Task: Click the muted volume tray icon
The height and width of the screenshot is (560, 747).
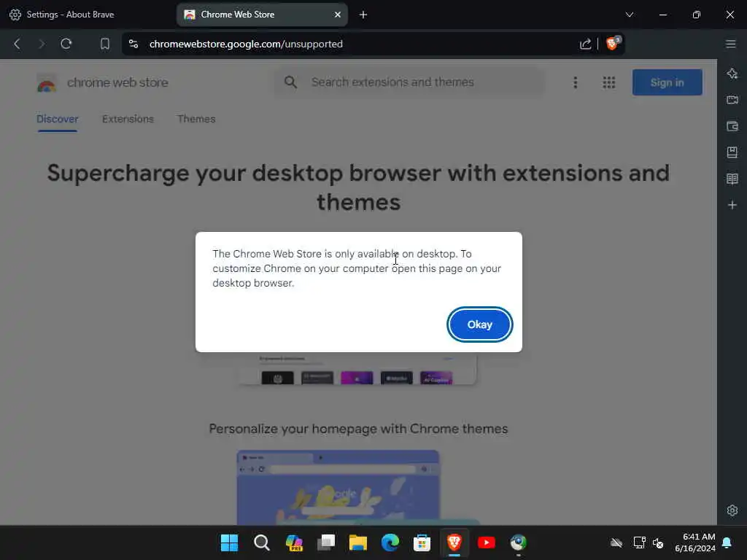Action: tap(658, 542)
